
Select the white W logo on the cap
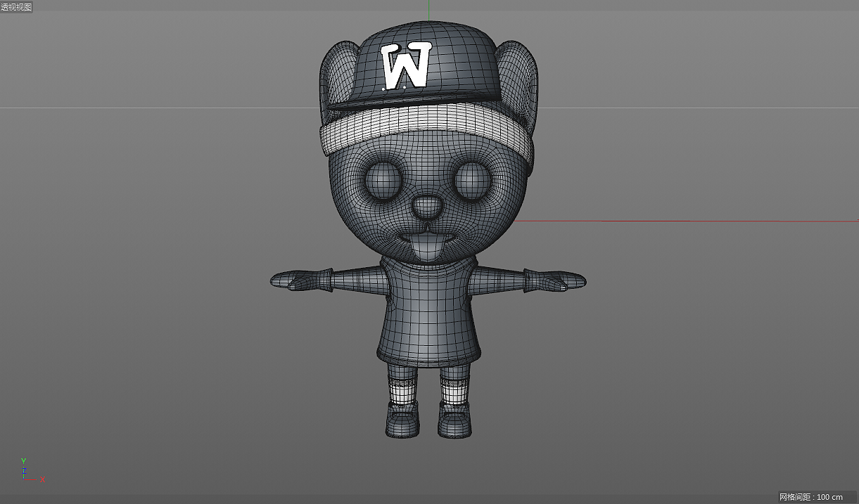pos(405,67)
